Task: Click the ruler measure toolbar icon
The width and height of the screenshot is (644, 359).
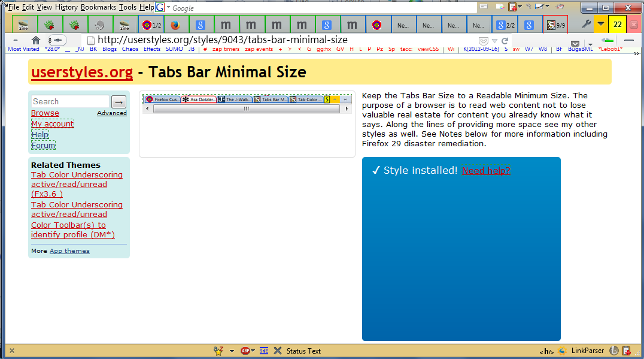Action: [539, 6]
